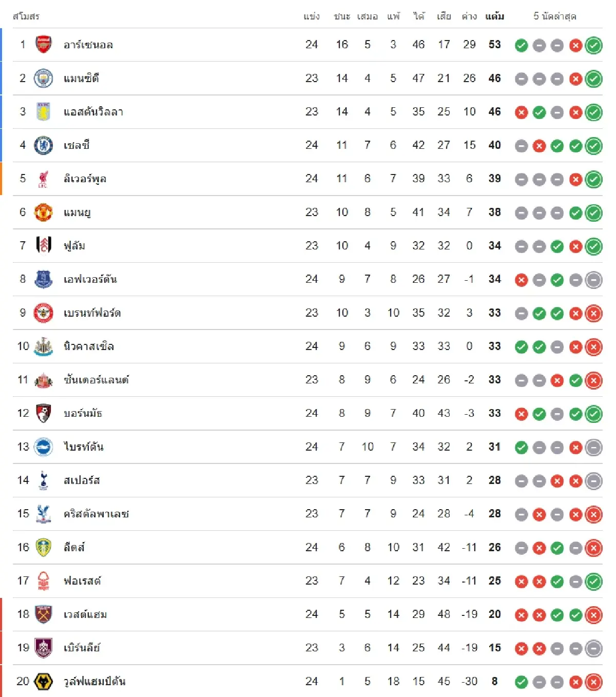Viewport: 616px width, 697px height.
Task: Open the Chelsea badge icon
Action: coord(43,145)
